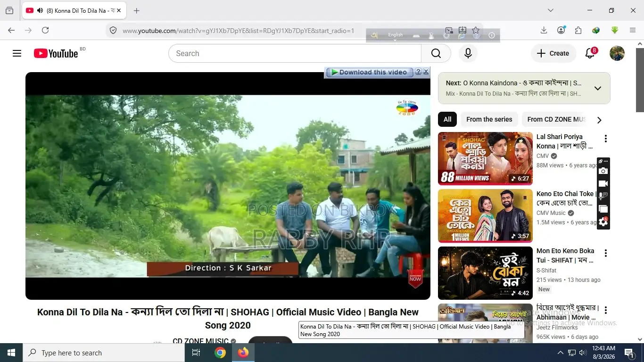
Task: Click the green download arrow extension
Action: [615, 30]
